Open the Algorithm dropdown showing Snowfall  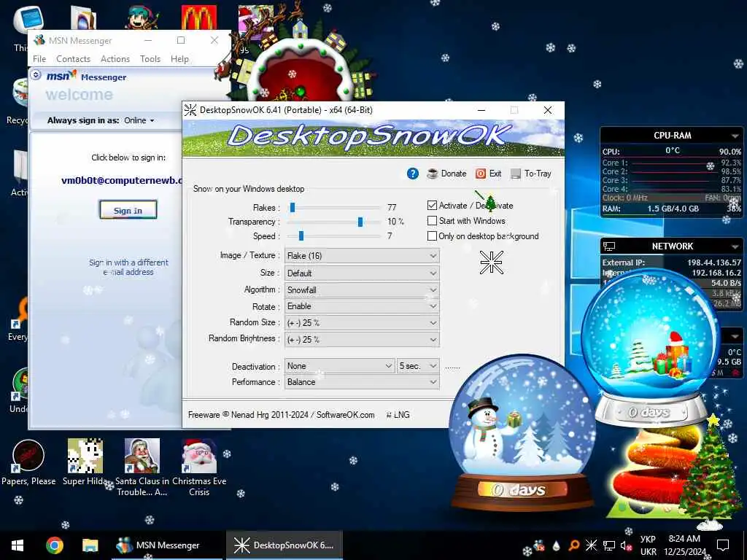(362, 290)
